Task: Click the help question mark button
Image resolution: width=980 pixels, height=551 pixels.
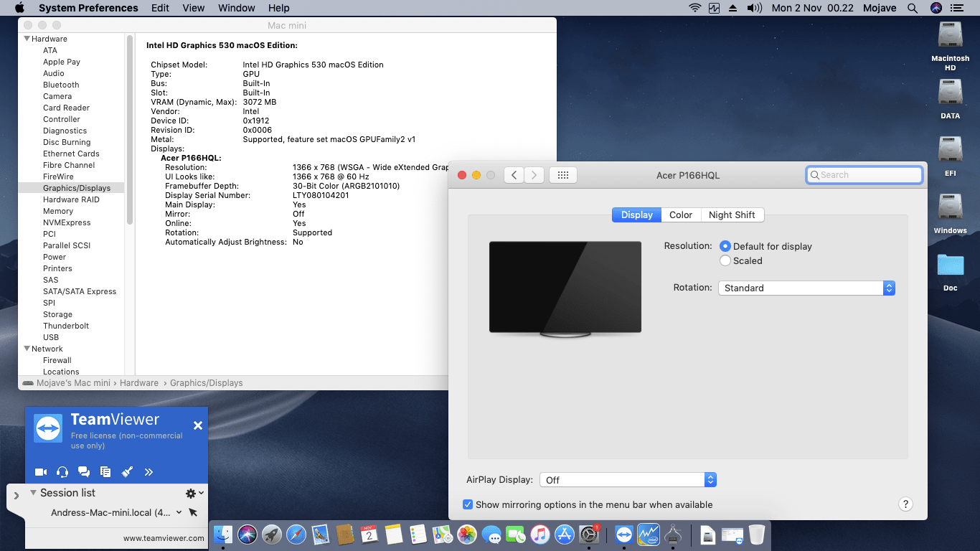Action: [x=905, y=504]
